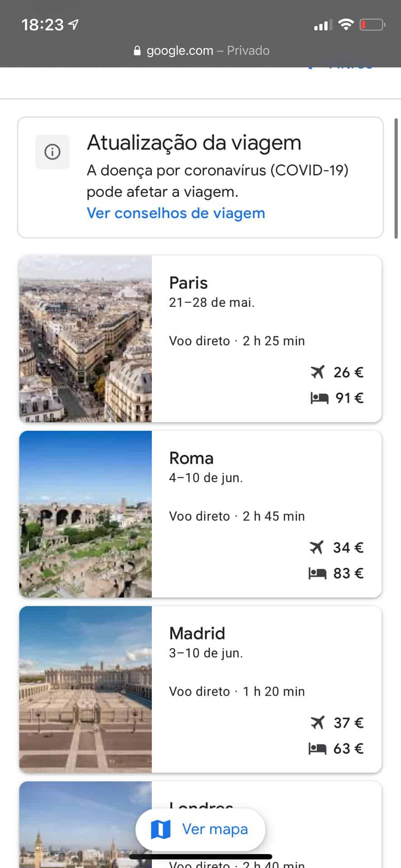Click the bed icon in Paris card
Image resolution: width=401 pixels, height=868 pixels.
coord(319,398)
